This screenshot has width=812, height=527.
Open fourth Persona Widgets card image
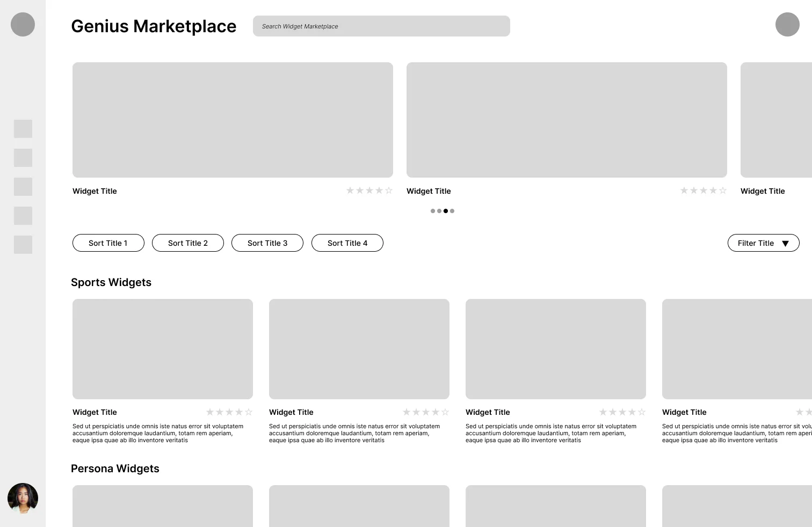(x=737, y=506)
